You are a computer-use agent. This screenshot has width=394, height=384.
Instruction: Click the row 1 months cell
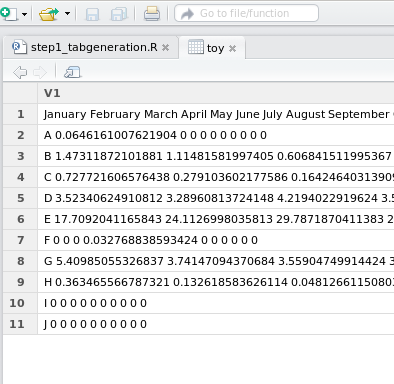tap(216, 114)
